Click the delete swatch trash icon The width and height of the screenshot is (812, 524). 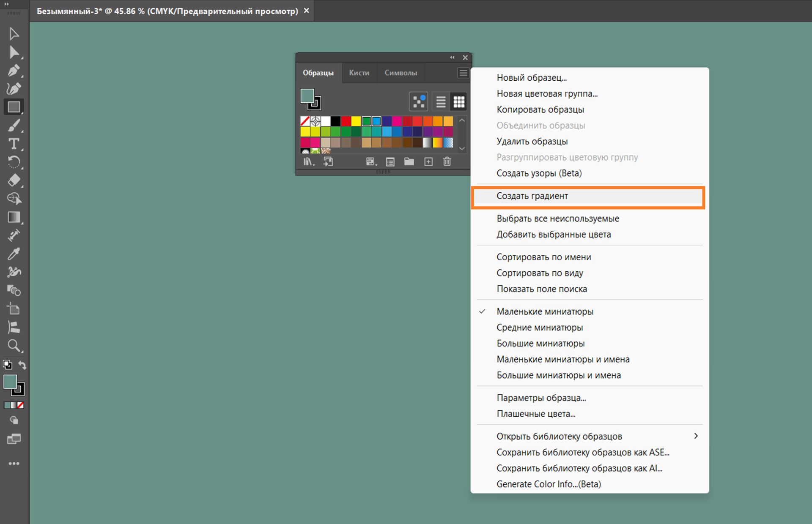click(x=447, y=161)
